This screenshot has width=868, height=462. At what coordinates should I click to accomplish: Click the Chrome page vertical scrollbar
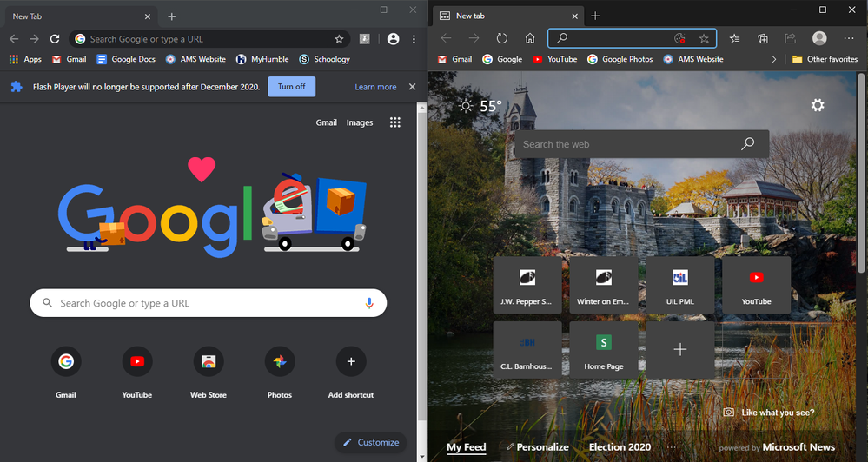tap(421, 266)
